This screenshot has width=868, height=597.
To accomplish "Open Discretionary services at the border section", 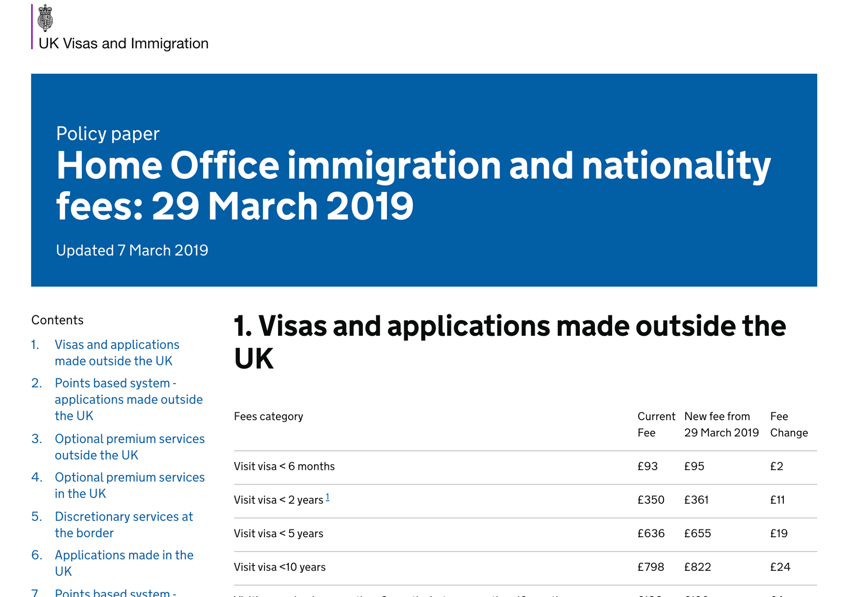I will (124, 524).
